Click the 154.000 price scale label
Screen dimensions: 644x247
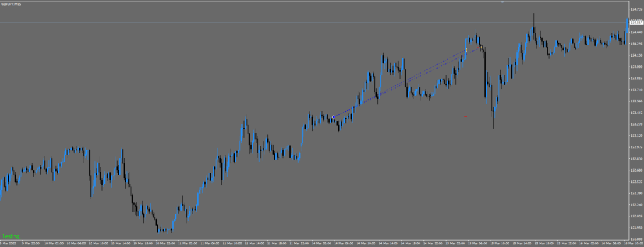[636, 67]
